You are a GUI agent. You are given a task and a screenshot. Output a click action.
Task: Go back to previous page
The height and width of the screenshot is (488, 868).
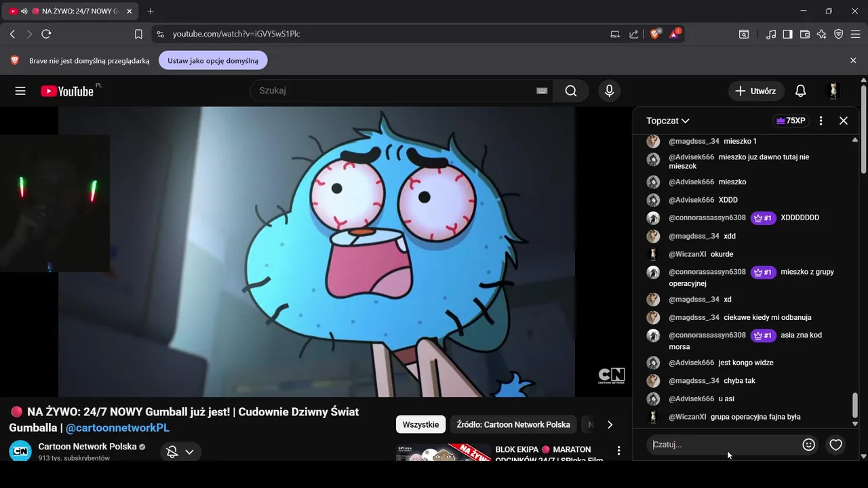(x=12, y=34)
